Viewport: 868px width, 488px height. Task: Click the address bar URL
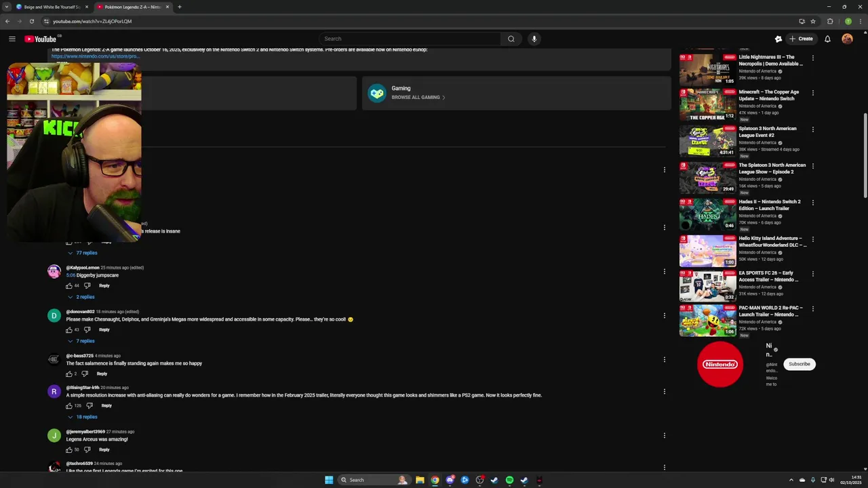pyautogui.click(x=92, y=21)
